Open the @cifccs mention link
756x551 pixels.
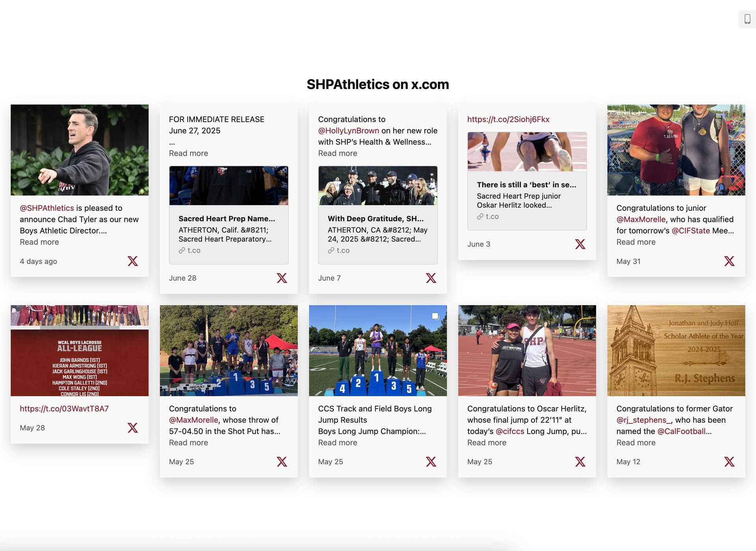click(510, 431)
